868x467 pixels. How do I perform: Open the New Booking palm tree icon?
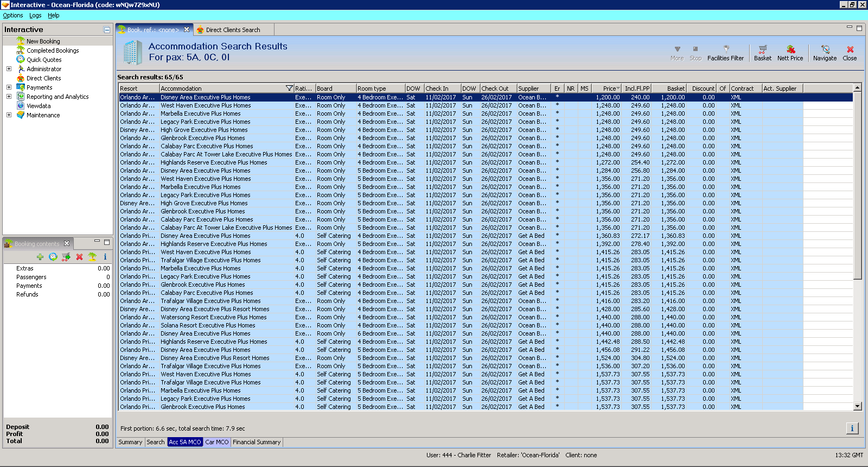pyautogui.click(x=21, y=41)
